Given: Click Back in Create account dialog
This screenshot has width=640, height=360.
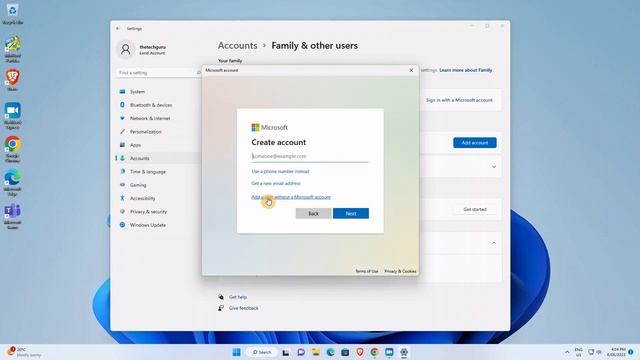Looking at the screenshot, I should tap(313, 213).
